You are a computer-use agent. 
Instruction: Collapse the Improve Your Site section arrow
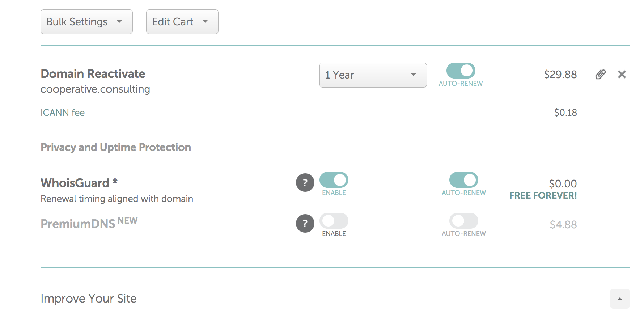[x=620, y=299]
